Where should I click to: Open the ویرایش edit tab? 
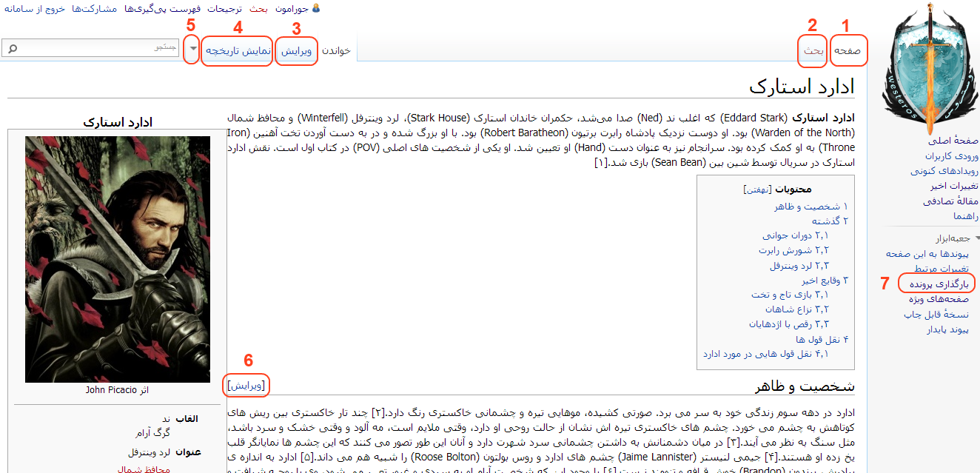click(297, 51)
